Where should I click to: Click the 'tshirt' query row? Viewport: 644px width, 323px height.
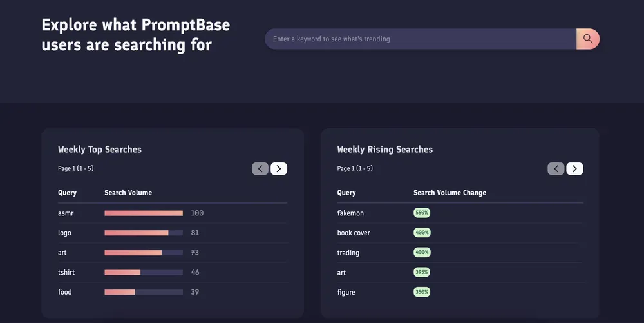(66, 272)
